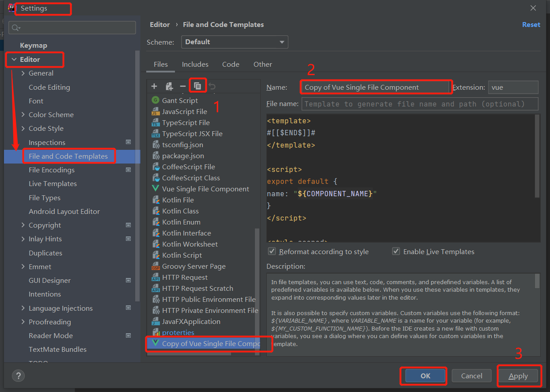Expand the Proofreading node
Image resolution: width=550 pixels, height=392 pixels.
click(23, 322)
